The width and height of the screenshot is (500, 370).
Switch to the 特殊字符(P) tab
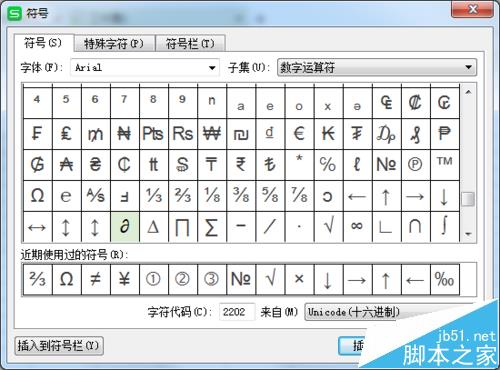tap(114, 44)
